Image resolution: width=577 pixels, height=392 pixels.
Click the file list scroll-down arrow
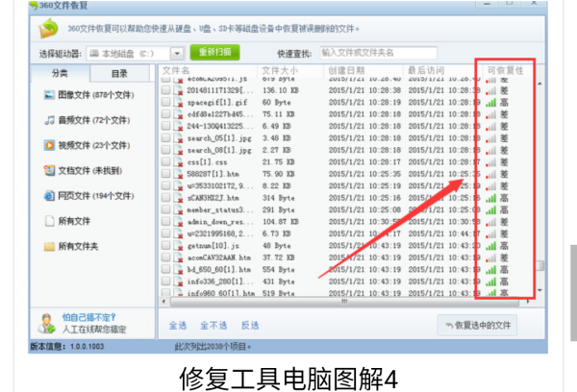pyautogui.click(x=539, y=290)
